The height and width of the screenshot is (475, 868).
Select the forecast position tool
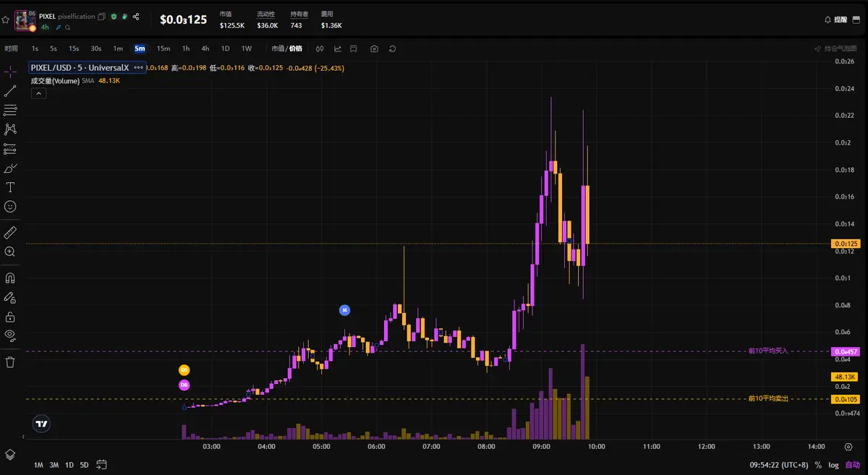[x=10, y=149]
